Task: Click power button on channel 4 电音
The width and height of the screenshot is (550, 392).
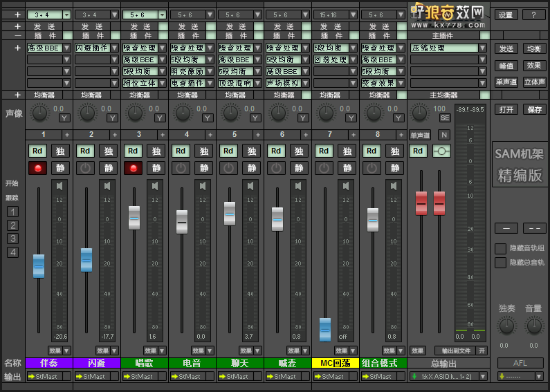Action: coord(181,168)
